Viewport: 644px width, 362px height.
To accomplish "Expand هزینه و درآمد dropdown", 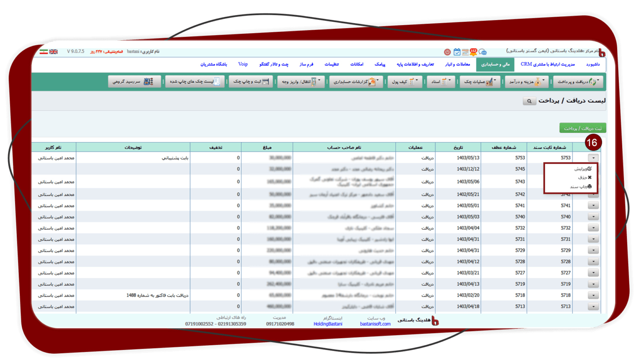I will pyautogui.click(x=527, y=81).
